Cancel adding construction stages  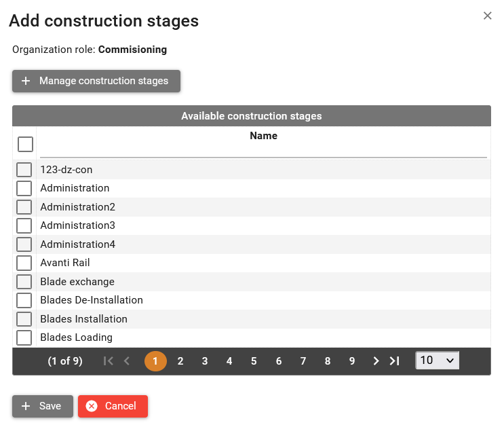(113, 406)
